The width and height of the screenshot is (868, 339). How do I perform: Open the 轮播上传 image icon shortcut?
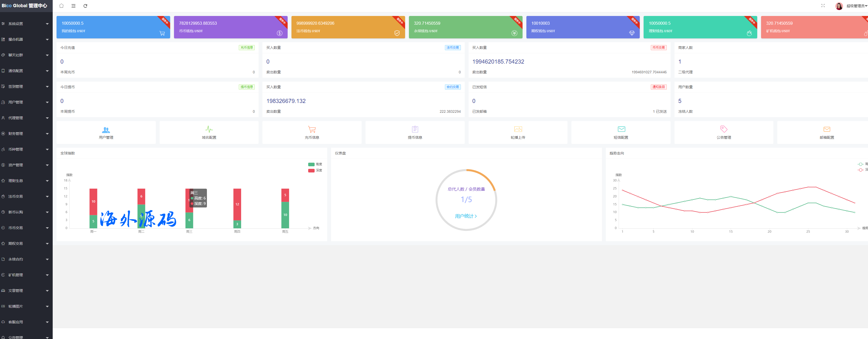coord(518,129)
